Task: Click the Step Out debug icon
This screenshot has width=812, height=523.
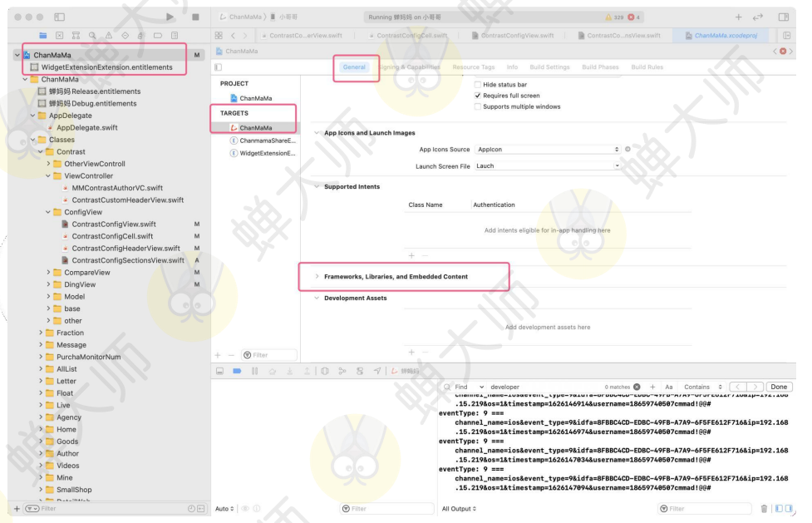Action: pos(307,371)
